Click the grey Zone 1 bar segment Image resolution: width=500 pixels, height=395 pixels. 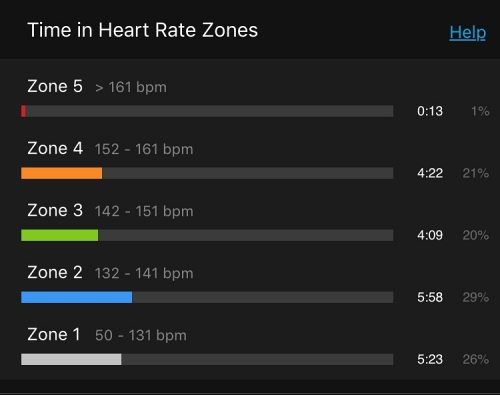[x=71, y=359]
